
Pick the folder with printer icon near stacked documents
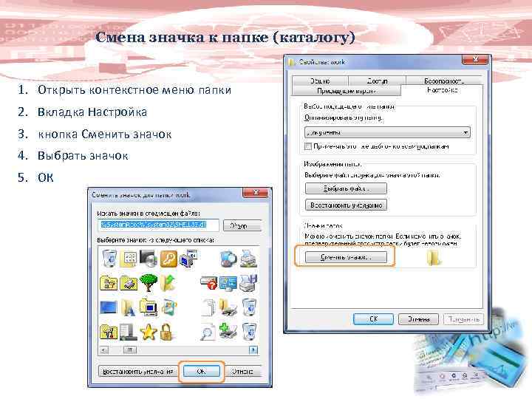pos(228,307)
